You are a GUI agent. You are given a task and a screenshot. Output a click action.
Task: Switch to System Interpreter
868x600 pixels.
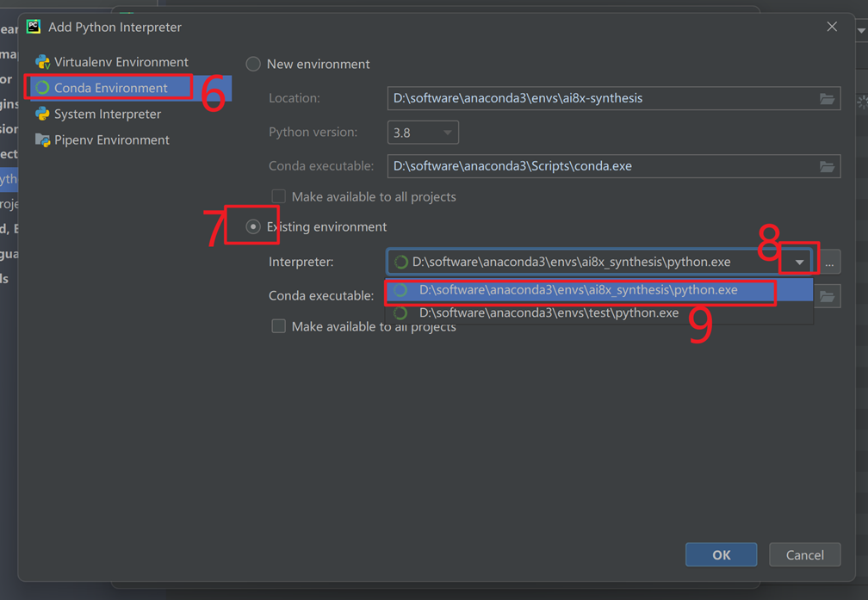98,114
